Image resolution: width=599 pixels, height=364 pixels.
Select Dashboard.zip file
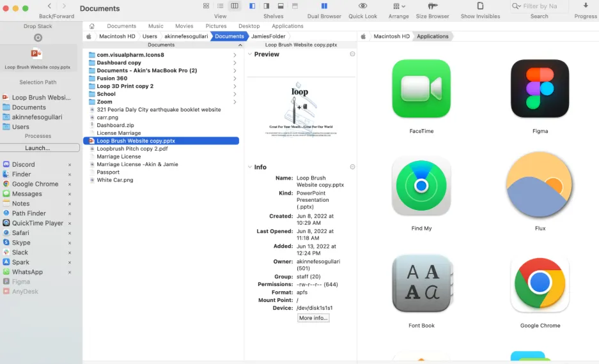coord(115,125)
